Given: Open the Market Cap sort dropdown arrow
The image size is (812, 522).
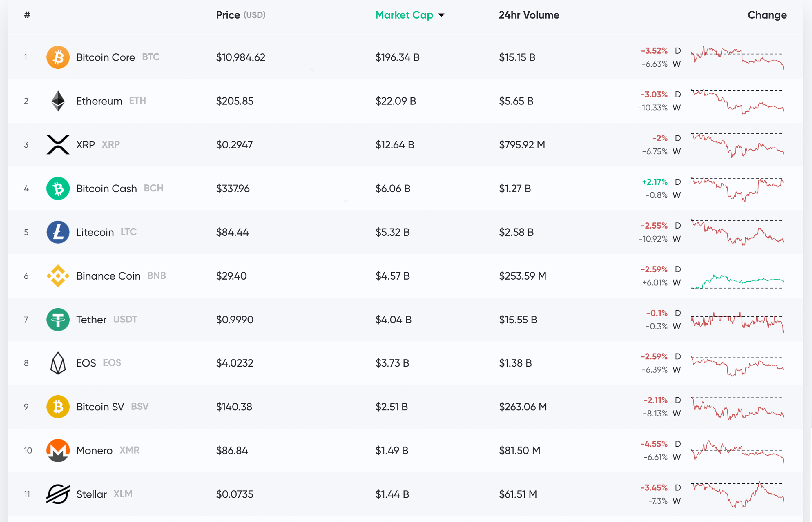Looking at the screenshot, I should coord(441,15).
